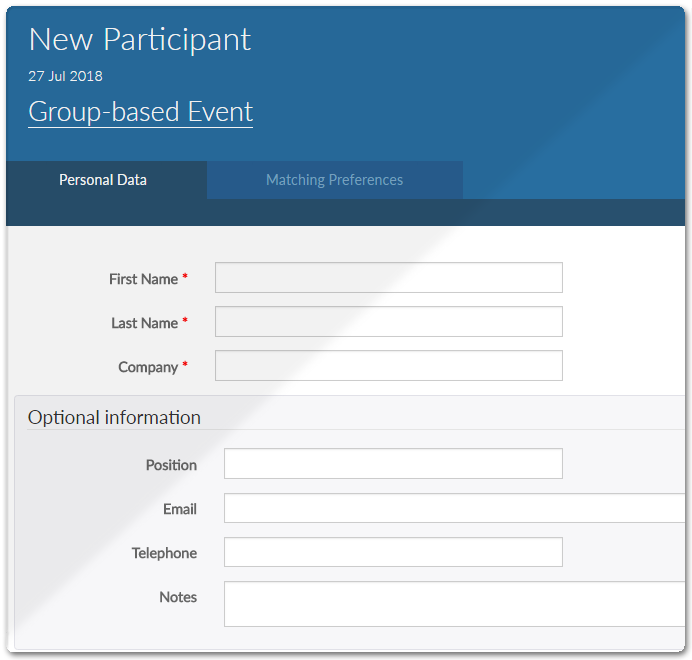Select the Personal Data tab
The height and width of the screenshot is (660, 692).
pos(103,180)
